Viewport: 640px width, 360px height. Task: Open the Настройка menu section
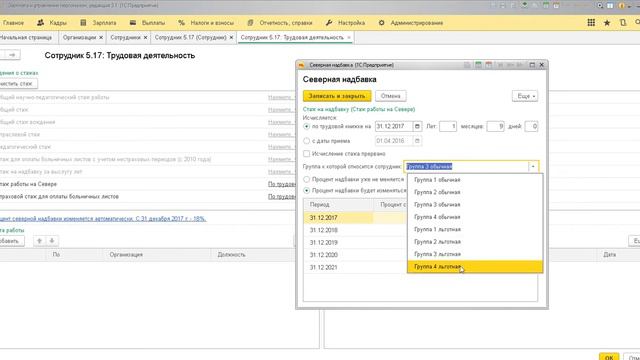(x=345, y=23)
